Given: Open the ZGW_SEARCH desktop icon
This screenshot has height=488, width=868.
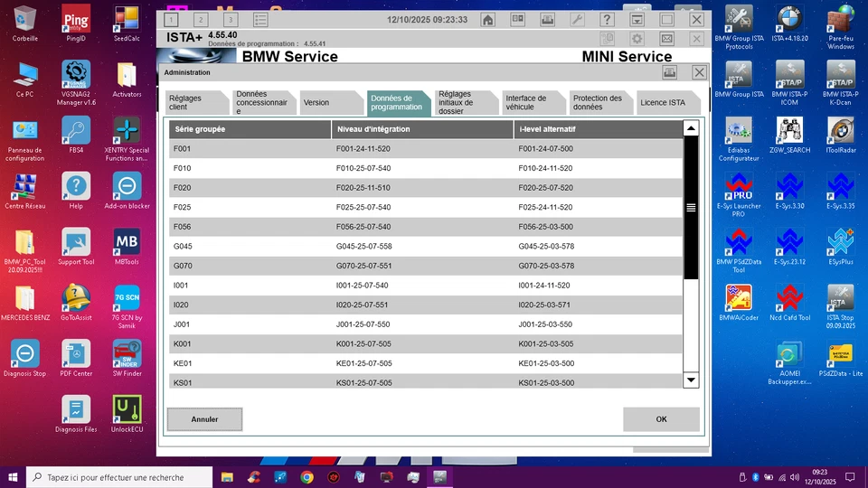Looking at the screenshot, I should click(x=789, y=135).
